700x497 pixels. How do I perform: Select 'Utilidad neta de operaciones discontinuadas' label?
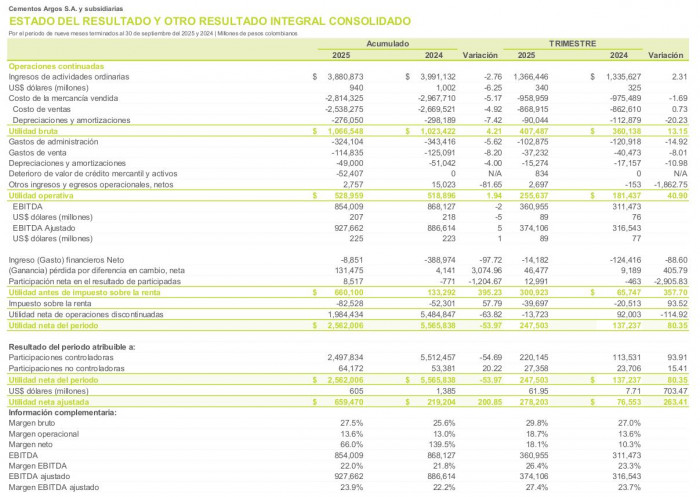[x=79, y=313]
